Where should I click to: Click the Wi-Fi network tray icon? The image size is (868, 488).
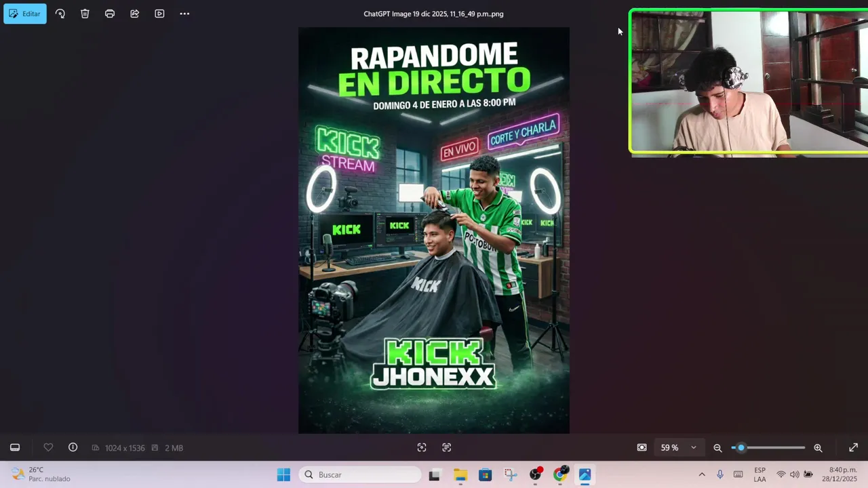click(x=781, y=474)
